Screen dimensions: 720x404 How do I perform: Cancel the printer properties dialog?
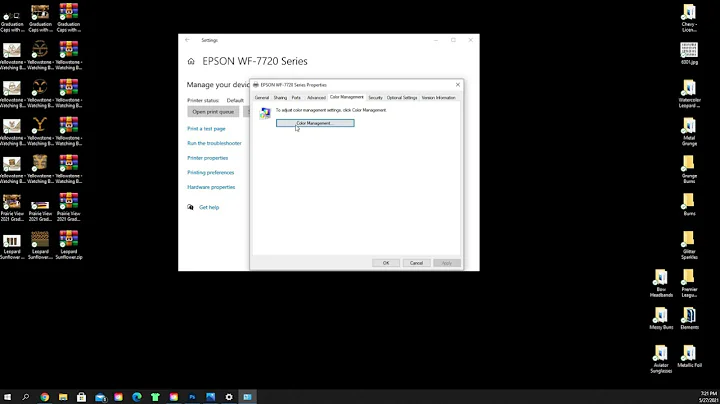pyautogui.click(x=416, y=263)
